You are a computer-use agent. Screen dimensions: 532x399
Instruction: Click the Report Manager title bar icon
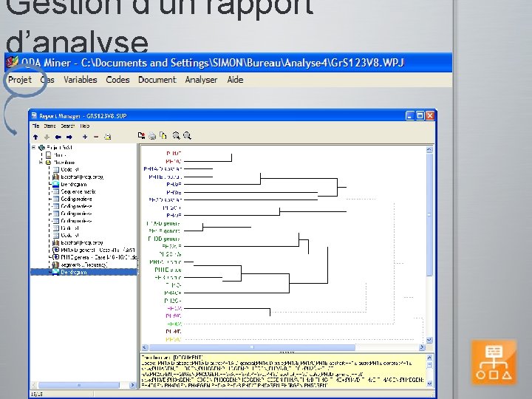pyautogui.click(x=34, y=116)
